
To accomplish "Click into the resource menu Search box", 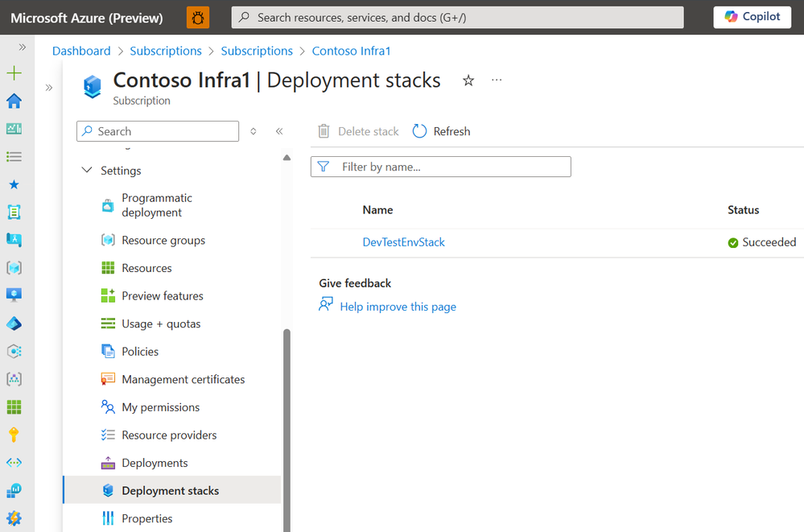I will (158, 131).
